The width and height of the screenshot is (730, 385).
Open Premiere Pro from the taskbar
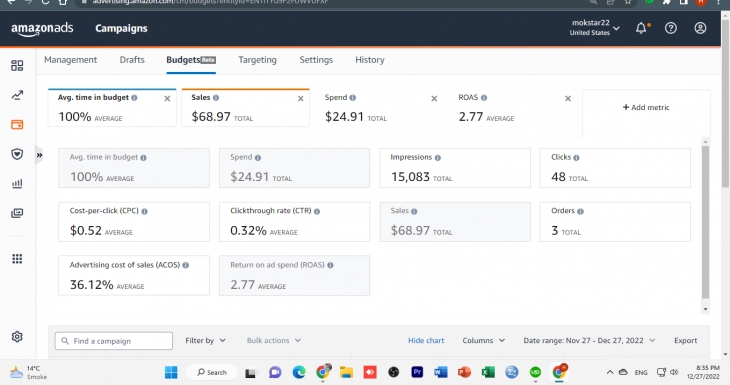(x=417, y=372)
